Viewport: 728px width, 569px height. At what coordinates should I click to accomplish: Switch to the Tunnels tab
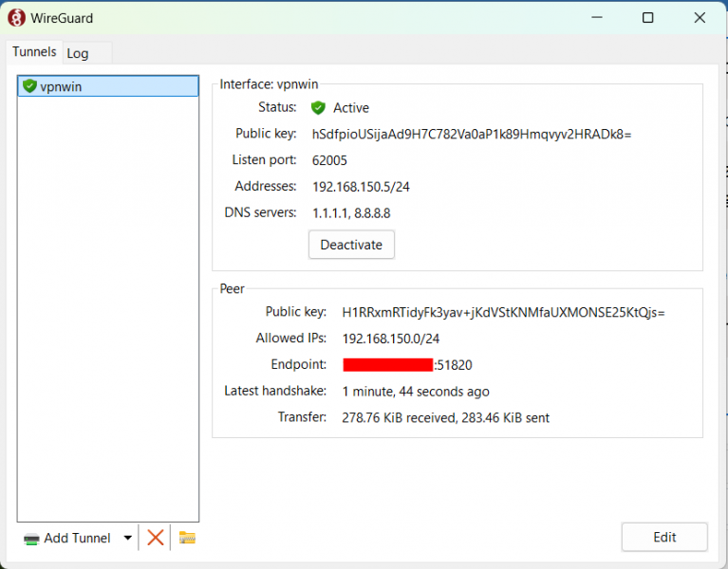pyautogui.click(x=34, y=51)
